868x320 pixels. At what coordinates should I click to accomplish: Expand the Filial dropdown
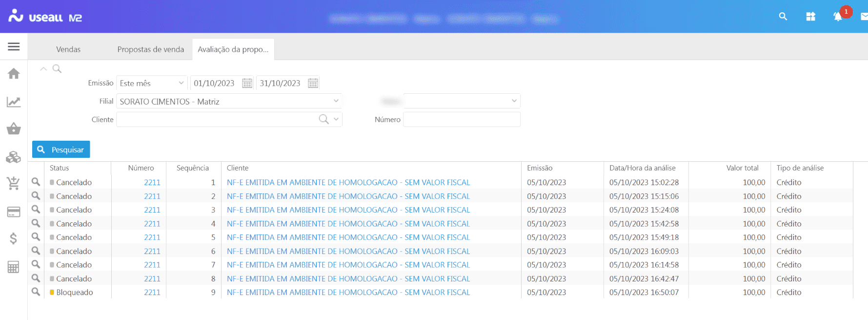tap(336, 101)
